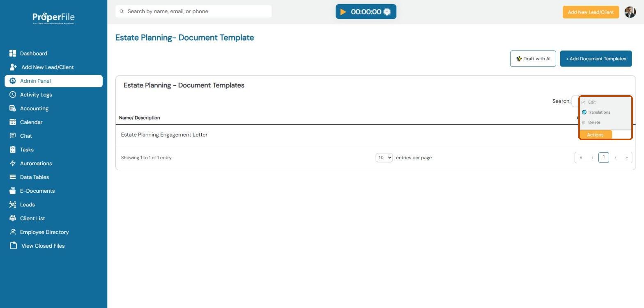Focus the search by name, email, or phone field
The height and width of the screenshot is (308, 644).
coord(193,11)
